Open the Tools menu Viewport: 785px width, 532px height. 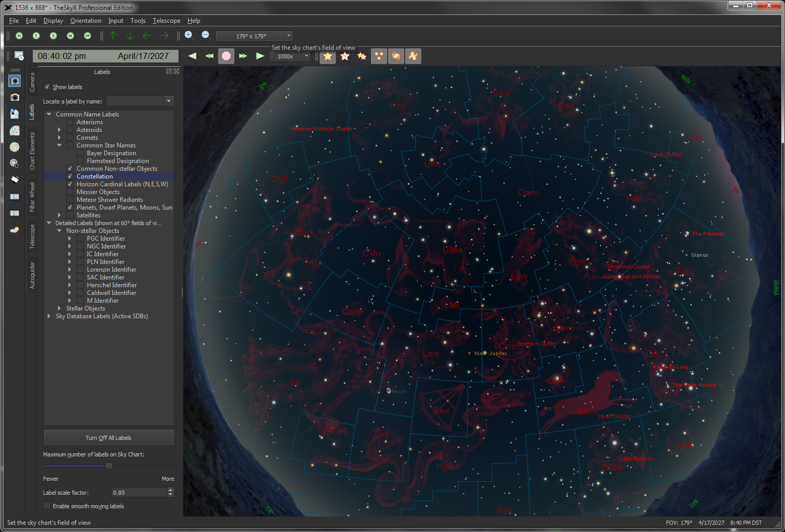click(138, 21)
